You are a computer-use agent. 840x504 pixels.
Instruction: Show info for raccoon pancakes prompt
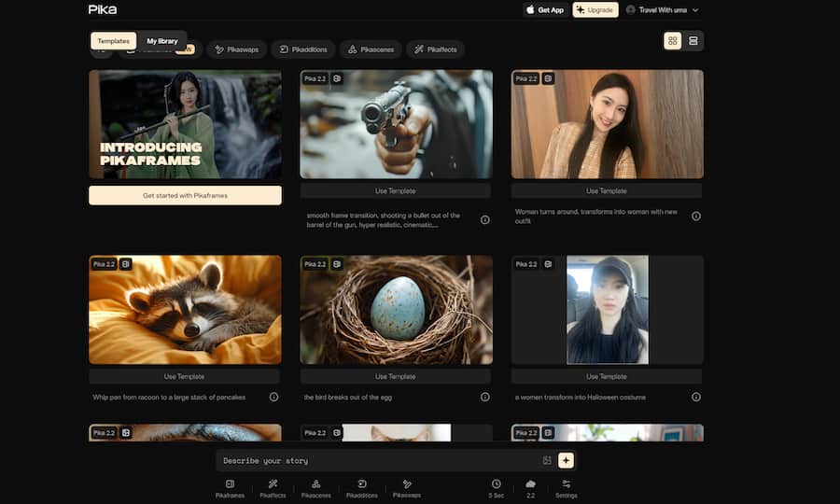(273, 397)
